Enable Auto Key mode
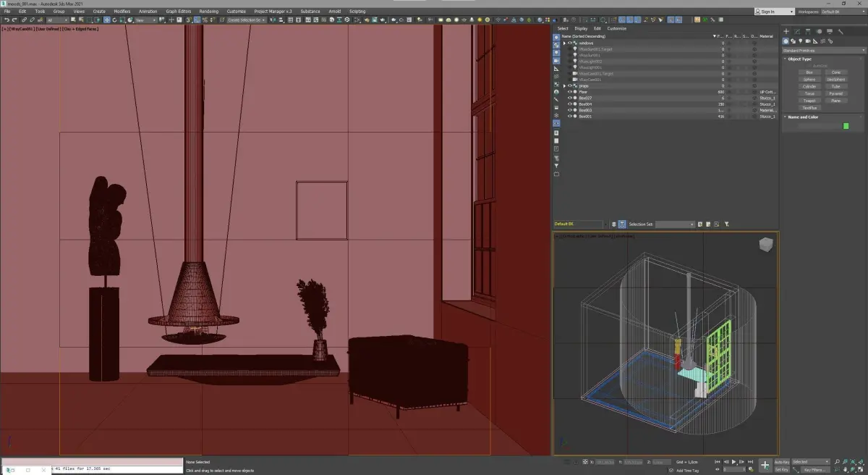 pos(782,461)
